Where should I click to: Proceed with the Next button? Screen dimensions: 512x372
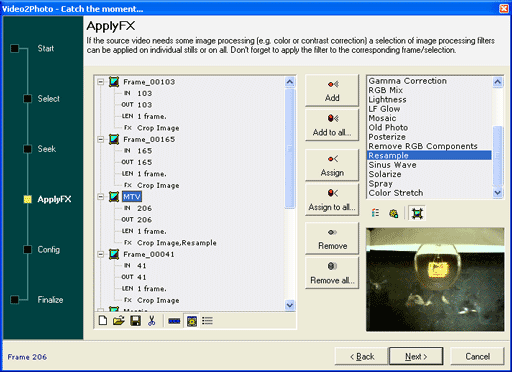[416, 356]
